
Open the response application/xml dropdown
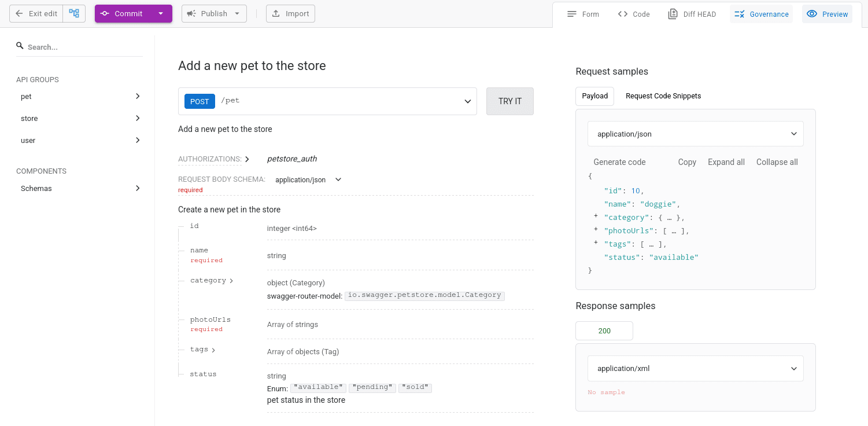(x=696, y=368)
